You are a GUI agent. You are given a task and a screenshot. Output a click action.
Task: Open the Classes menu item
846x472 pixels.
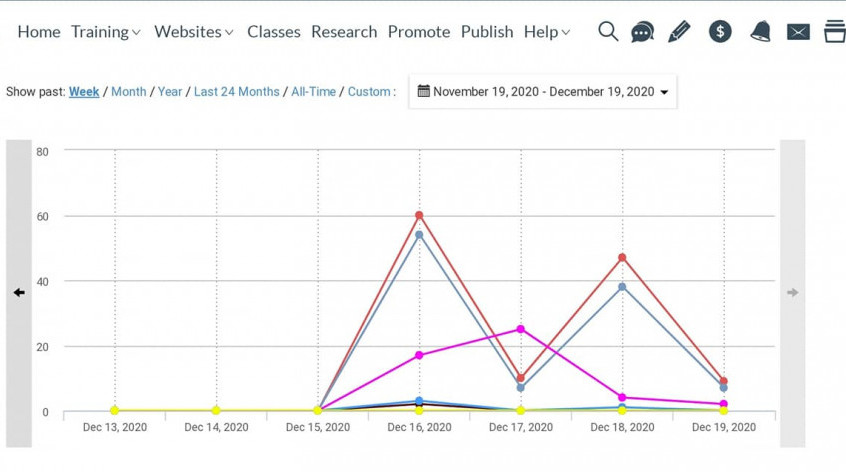[x=274, y=32]
